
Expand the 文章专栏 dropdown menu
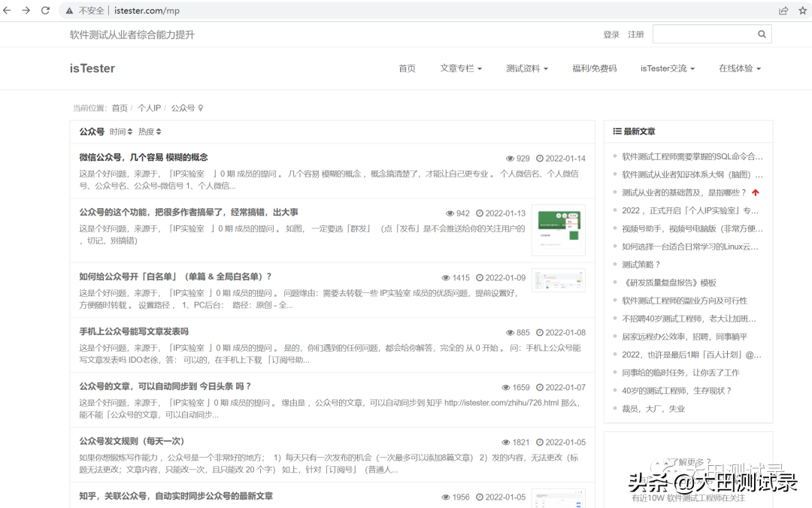[x=461, y=68]
